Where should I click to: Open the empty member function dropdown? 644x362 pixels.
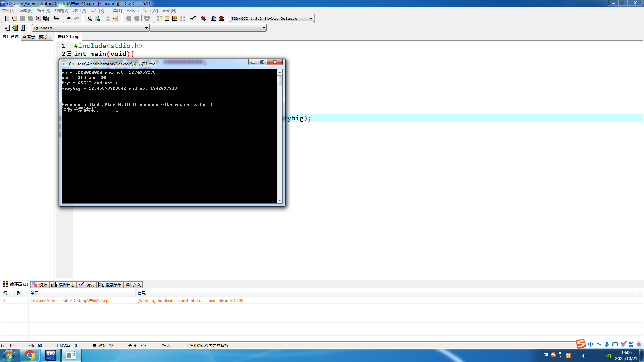click(264, 28)
